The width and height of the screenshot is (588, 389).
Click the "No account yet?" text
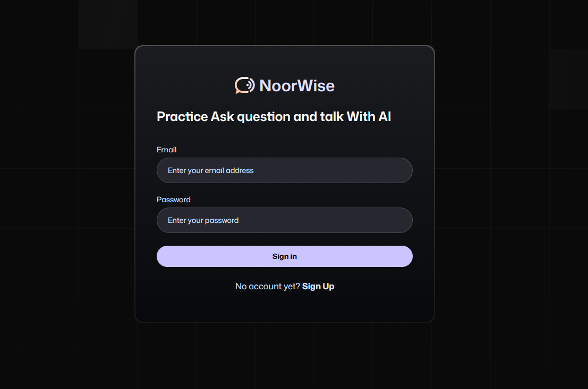click(267, 287)
